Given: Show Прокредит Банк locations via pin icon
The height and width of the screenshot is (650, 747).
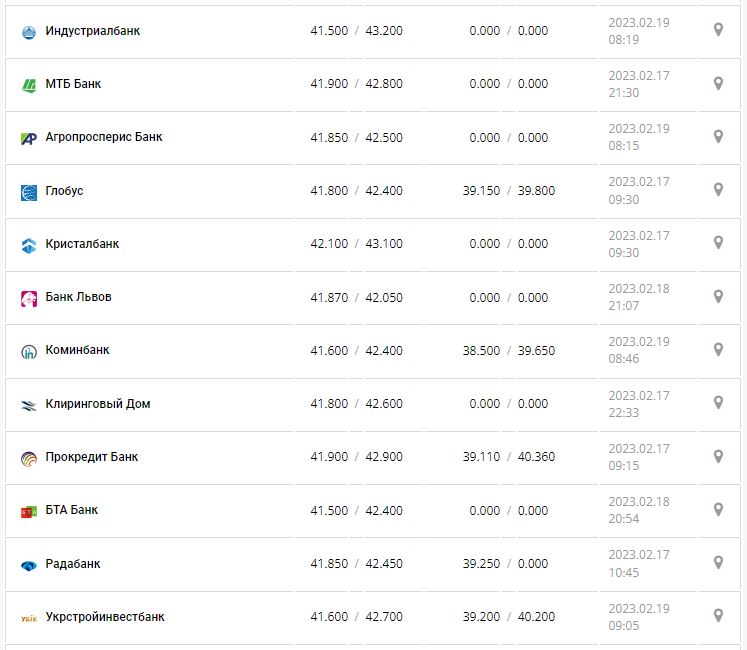Looking at the screenshot, I should (x=718, y=457).
